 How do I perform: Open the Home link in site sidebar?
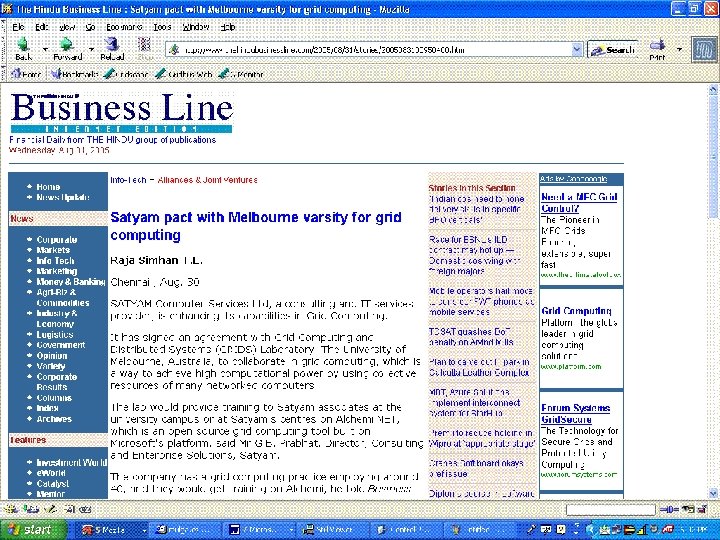[48, 187]
